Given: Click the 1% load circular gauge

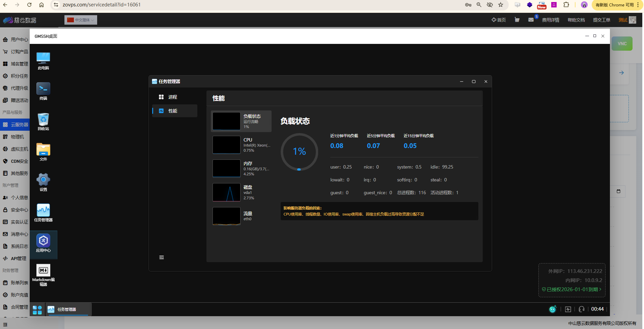Looking at the screenshot, I should tap(299, 152).
